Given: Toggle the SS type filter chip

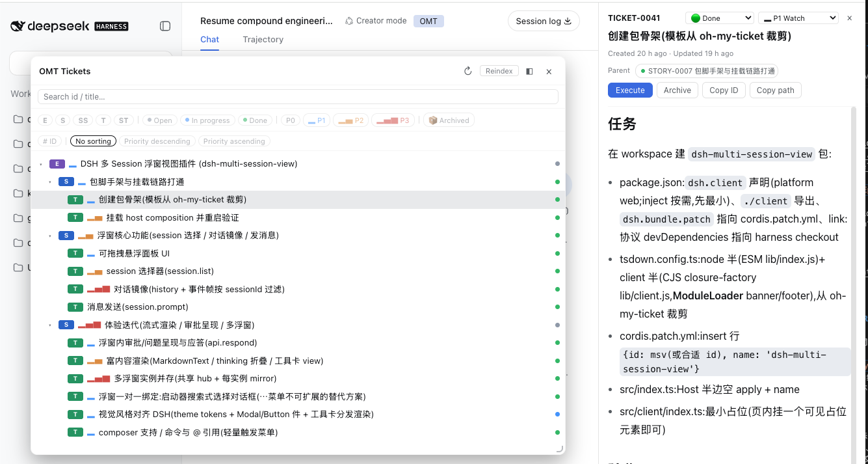Looking at the screenshot, I should tap(83, 120).
